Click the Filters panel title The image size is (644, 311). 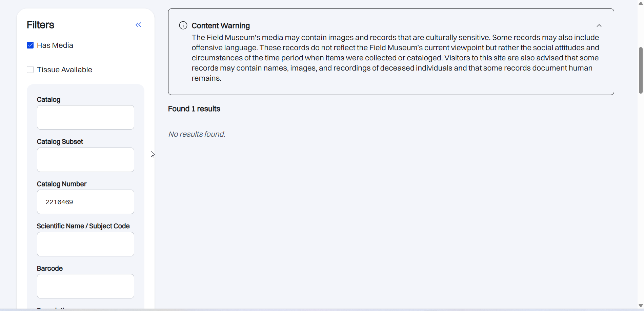[x=40, y=25]
